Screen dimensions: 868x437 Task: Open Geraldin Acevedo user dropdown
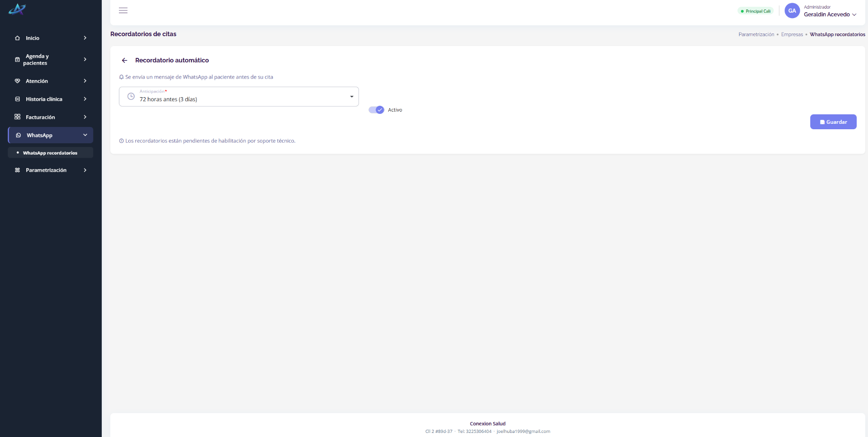pos(830,14)
